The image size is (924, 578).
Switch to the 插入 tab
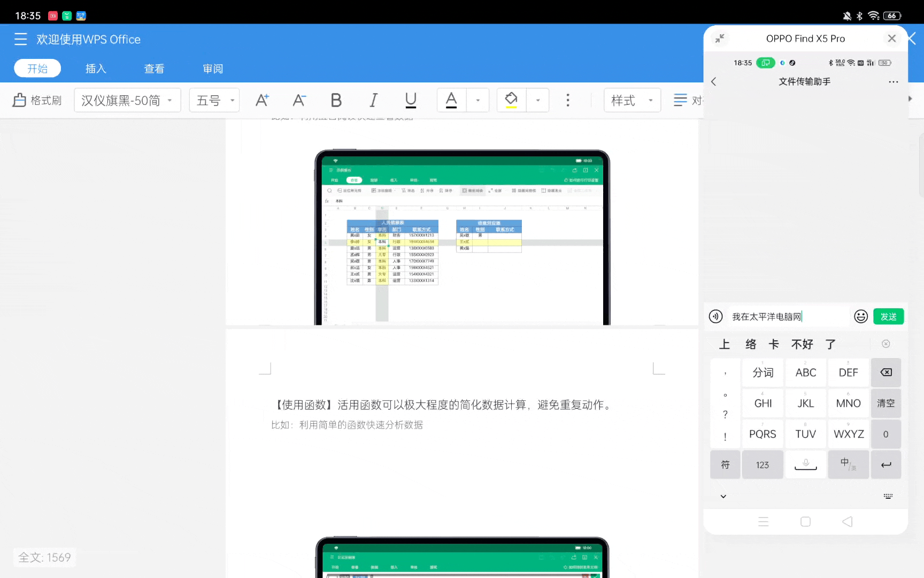click(x=96, y=69)
